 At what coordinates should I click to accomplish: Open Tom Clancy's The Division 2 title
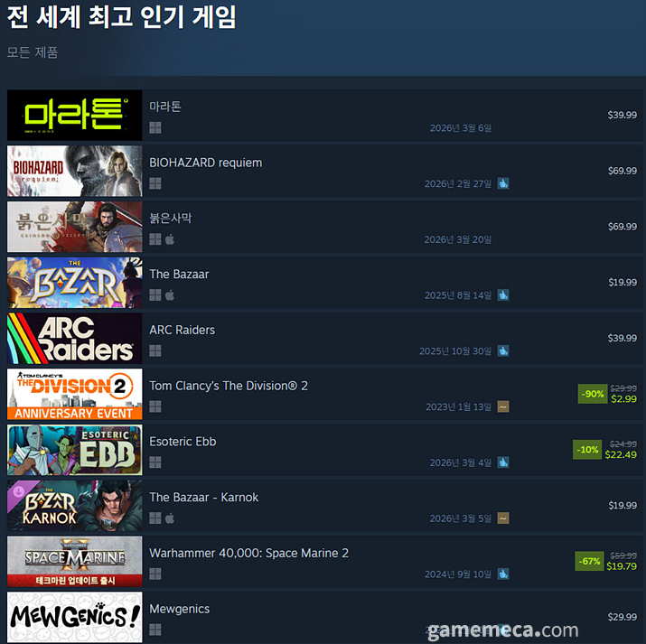pyautogui.click(x=229, y=386)
